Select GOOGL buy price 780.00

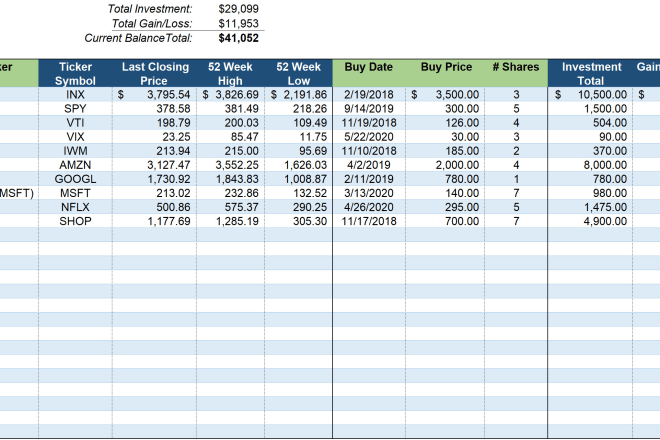point(445,179)
